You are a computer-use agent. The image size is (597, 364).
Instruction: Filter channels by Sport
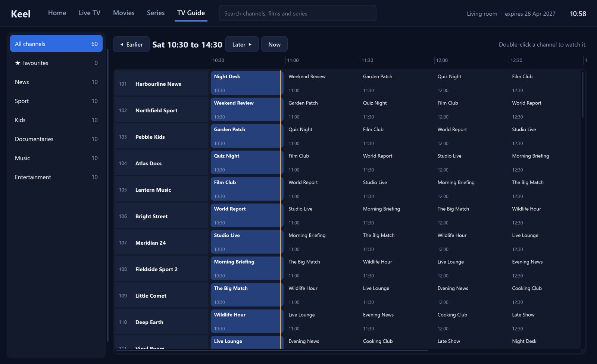(56, 101)
